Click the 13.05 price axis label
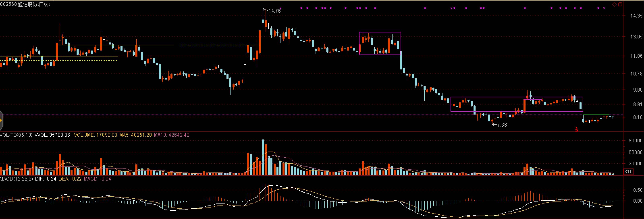Viewport: 644px width, 219px height. pyautogui.click(x=636, y=37)
